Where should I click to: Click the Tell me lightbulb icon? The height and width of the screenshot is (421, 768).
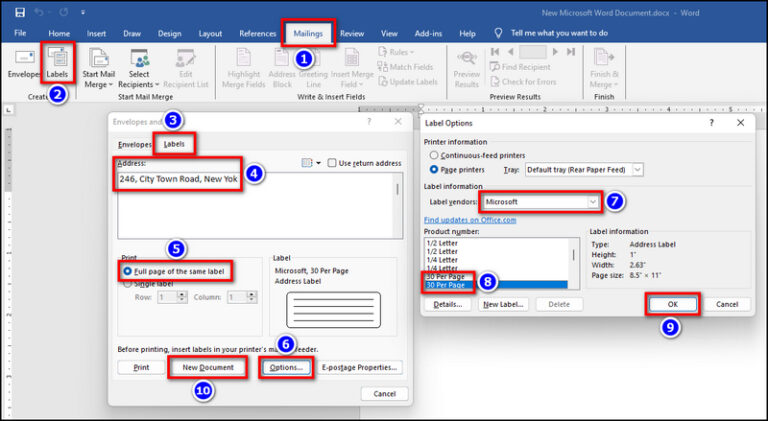tap(498, 33)
